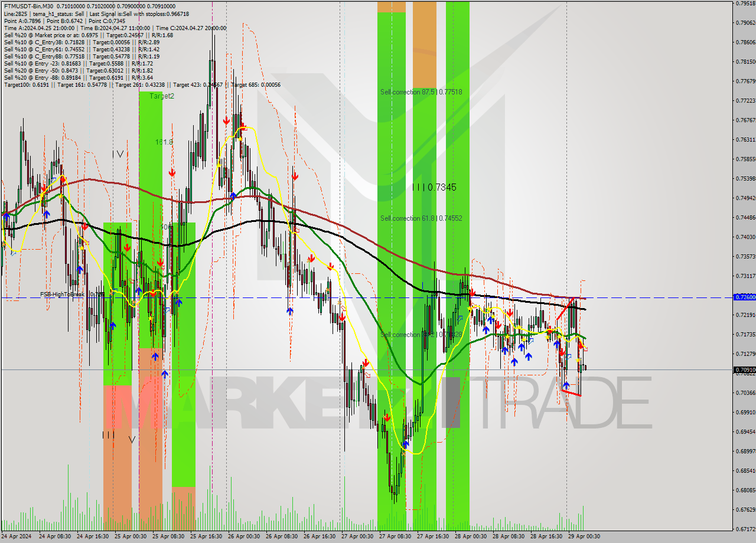Click the '| | | 0.7345' wave label
Viewport: 756px width, 543px height.
click(434, 187)
